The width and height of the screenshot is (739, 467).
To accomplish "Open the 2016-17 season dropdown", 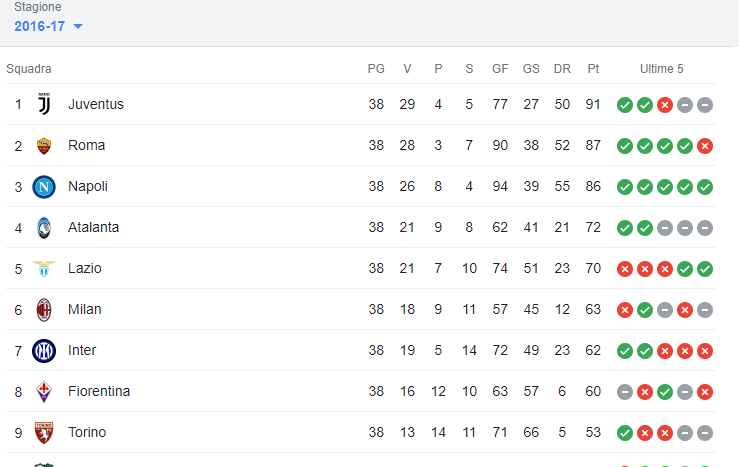I will [48, 26].
